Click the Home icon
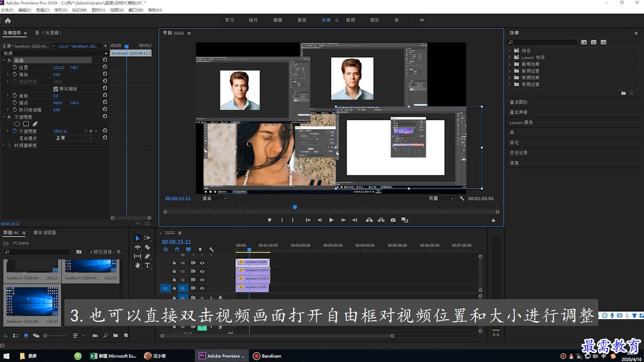 pos(8,21)
